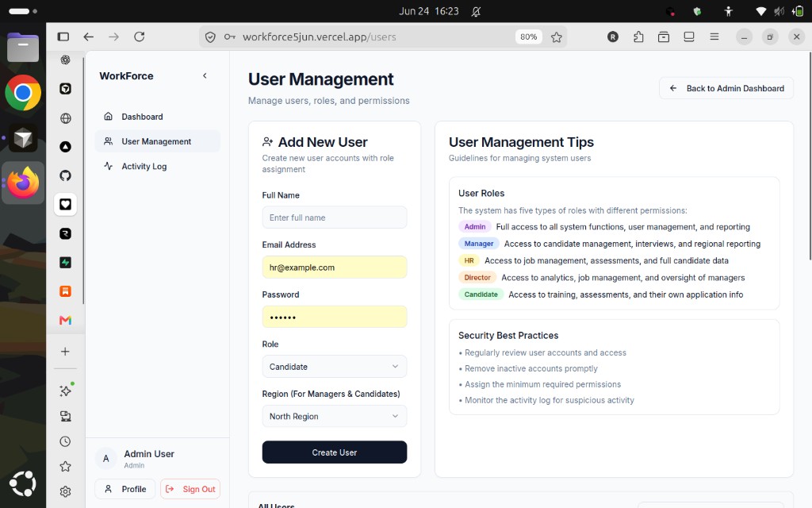Viewport: 812px width, 508px height.
Task: Click the Director role badge
Action: [477, 277]
